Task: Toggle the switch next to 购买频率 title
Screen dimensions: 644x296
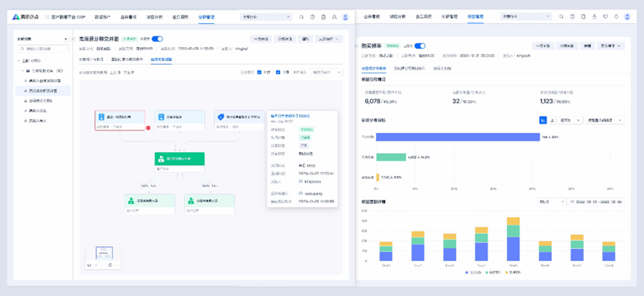Action: click(420, 45)
